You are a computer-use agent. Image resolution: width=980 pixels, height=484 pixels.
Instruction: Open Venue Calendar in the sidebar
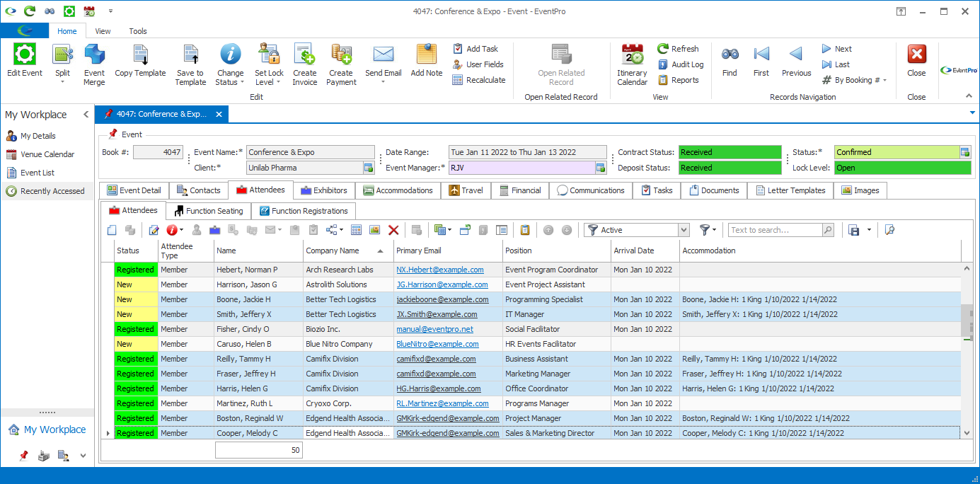pos(47,154)
